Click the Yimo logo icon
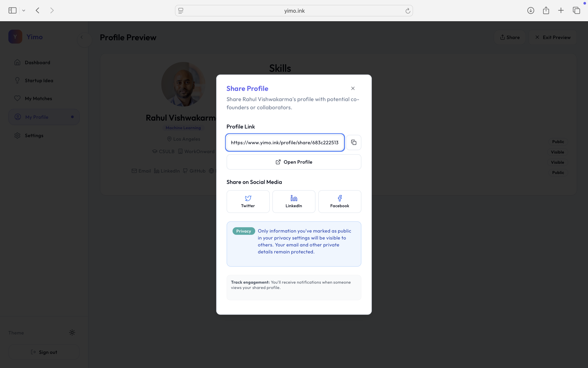The height and width of the screenshot is (368, 588). 15,37
